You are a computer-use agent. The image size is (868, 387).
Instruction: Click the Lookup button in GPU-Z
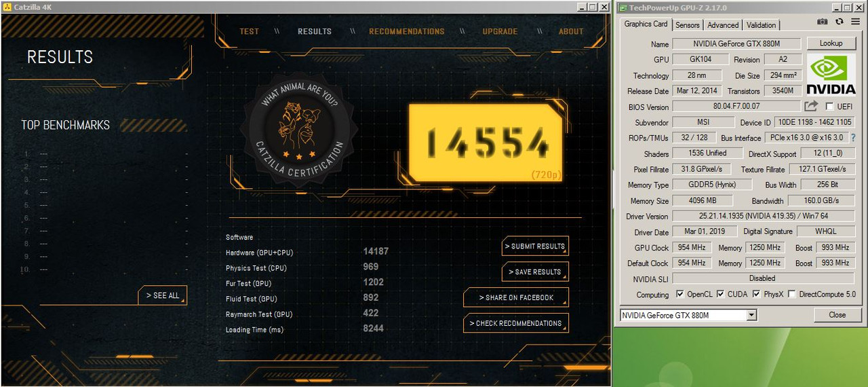(831, 43)
